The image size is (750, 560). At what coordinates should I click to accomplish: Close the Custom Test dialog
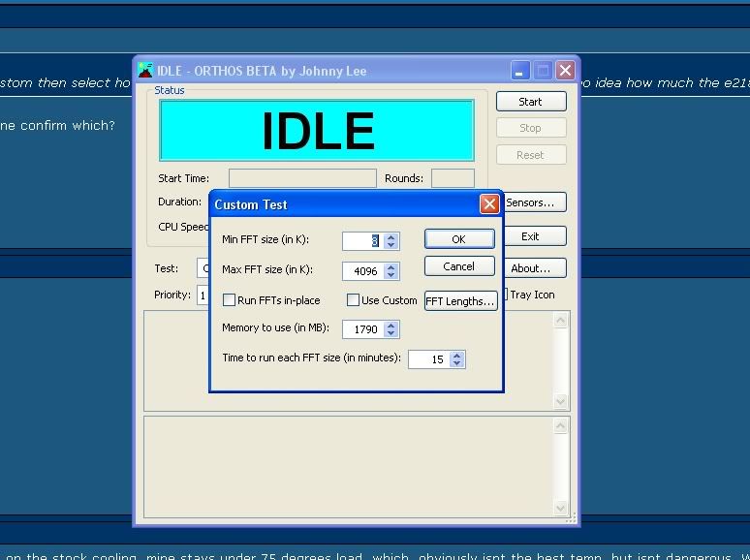pyautogui.click(x=489, y=204)
